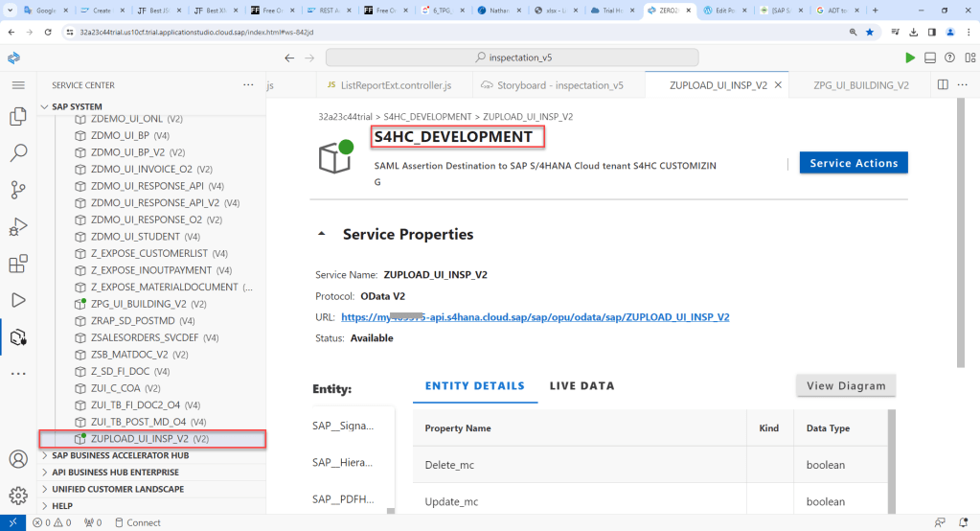
Task: Open the Explorer icon in activity bar
Action: pyautogui.click(x=17, y=117)
